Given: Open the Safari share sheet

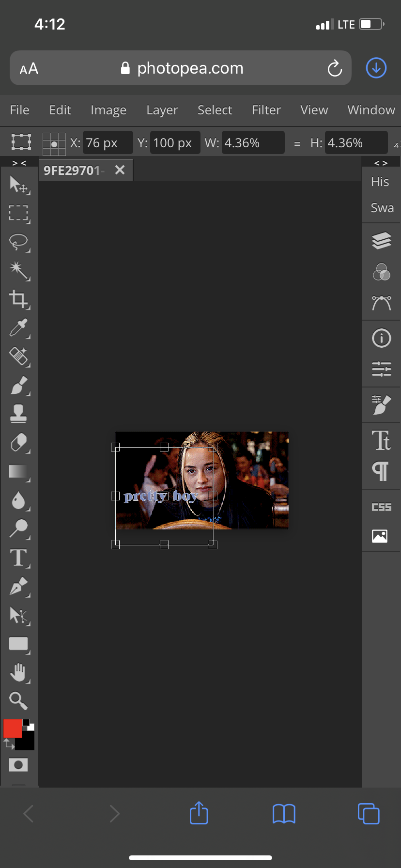Looking at the screenshot, I should [x=199, y=813].
